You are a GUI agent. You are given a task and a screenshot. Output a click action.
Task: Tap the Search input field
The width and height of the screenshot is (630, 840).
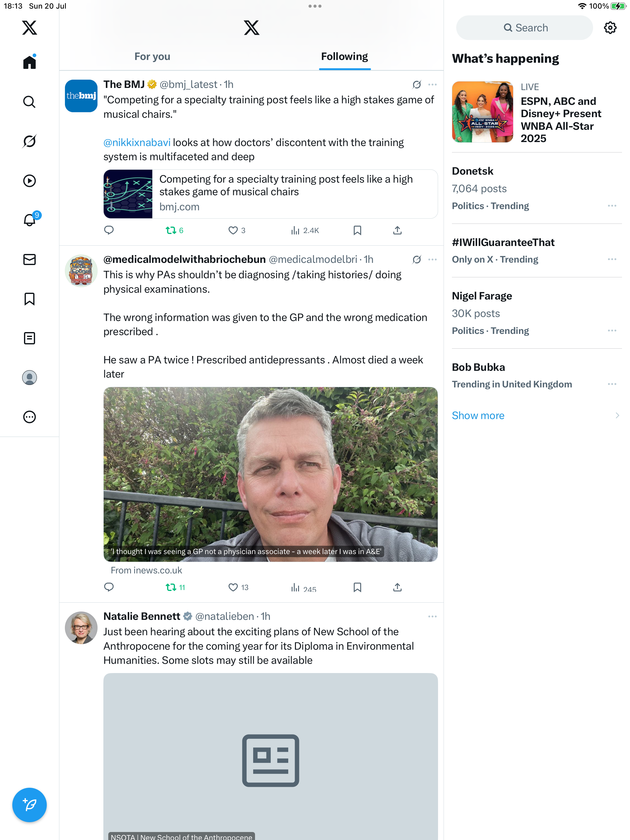tap(524, 28)
